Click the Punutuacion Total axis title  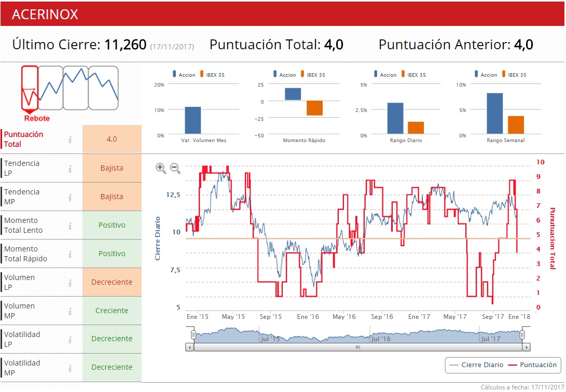[553, 239]
